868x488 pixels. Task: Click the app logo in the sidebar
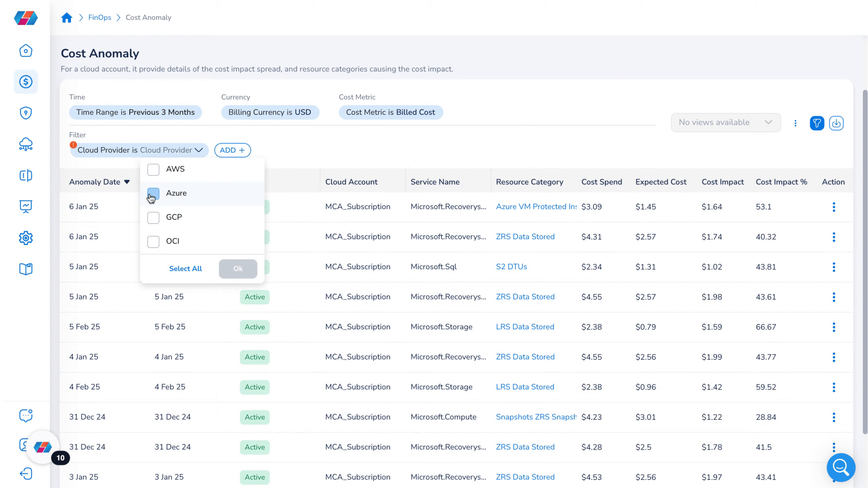click(26, 18)
